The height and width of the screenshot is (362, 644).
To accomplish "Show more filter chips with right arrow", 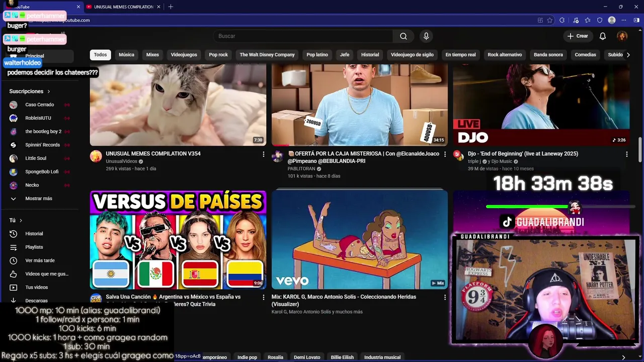I will pyautogui.click(x=628, y=55).
